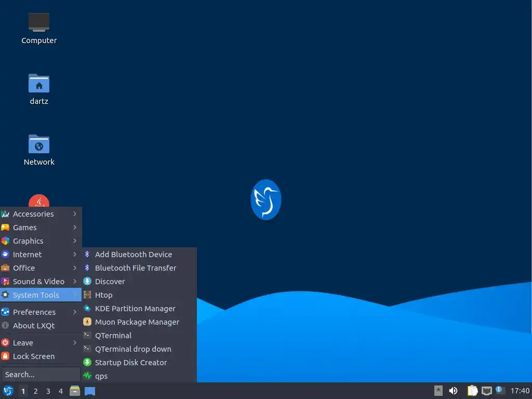532x399 pixels.
Task: Open the dartz home folder icon
Action: (x=38, y=89)
